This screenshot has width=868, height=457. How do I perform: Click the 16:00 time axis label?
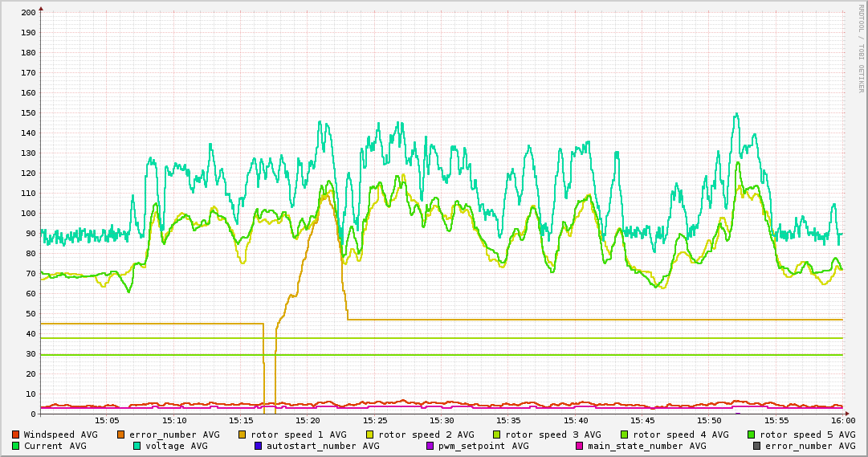point(842,420)
